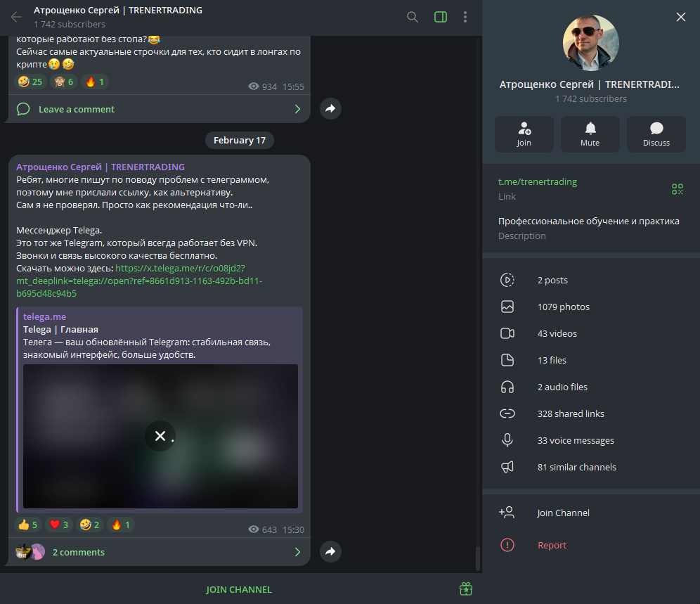The height and width of the screenshot is (604, 700).
Task: Click the channel title in chat header
Action: point(118,11)
